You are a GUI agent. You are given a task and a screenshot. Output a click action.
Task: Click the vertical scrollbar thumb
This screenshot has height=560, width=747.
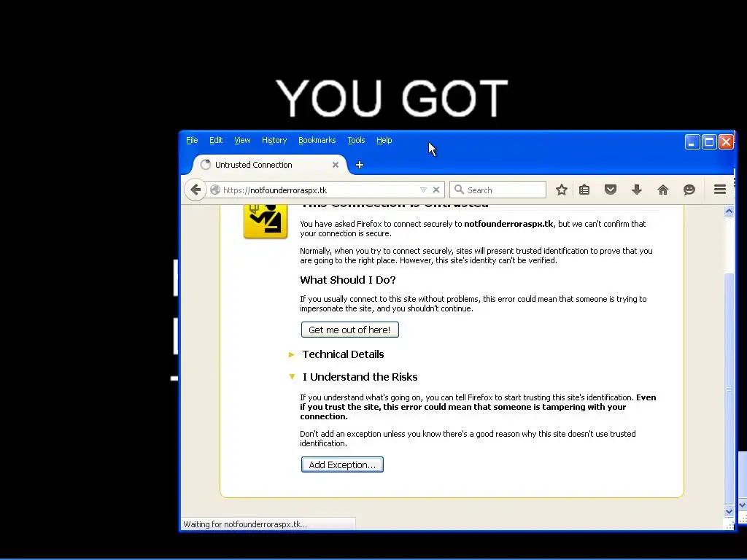click(x=729, y=388)
